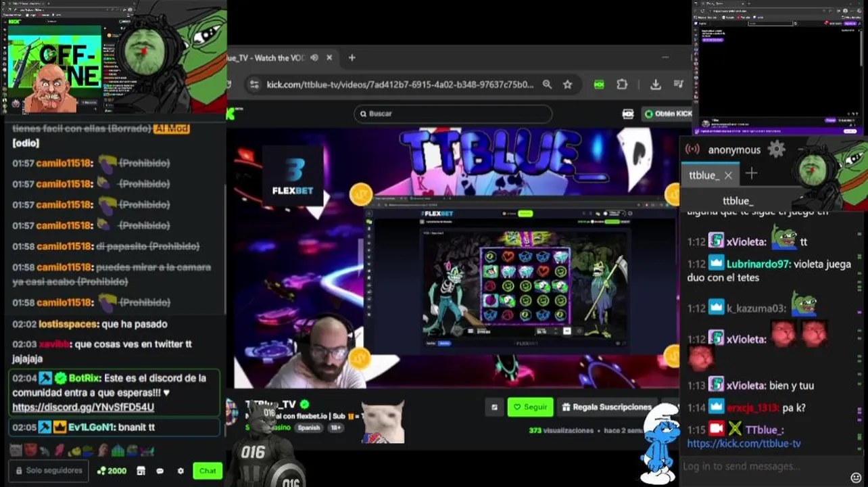Open a new browser tab
Screen dimensions: 868x487
352,58
